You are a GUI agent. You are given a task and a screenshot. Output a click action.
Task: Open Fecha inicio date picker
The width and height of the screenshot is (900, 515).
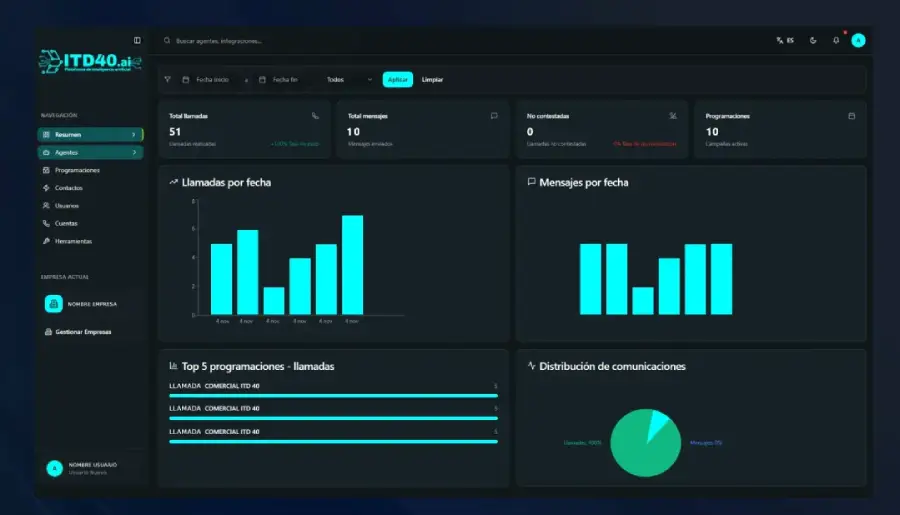(x=206, y=80)
